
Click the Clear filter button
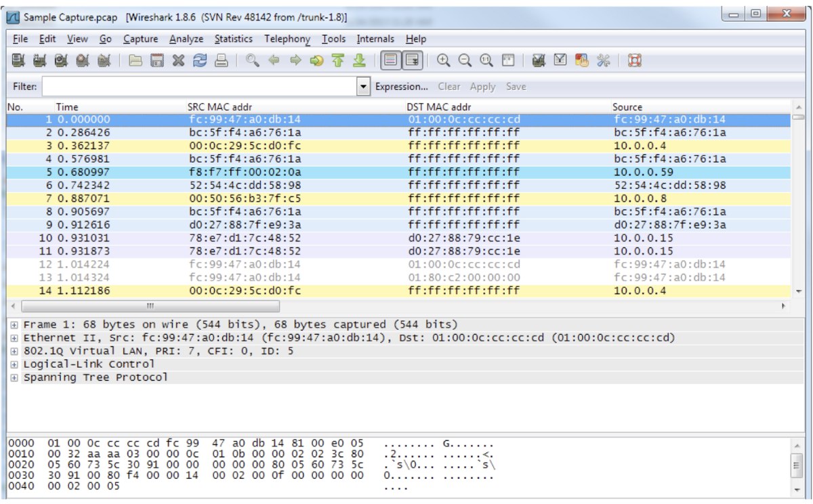click(449, 87)
